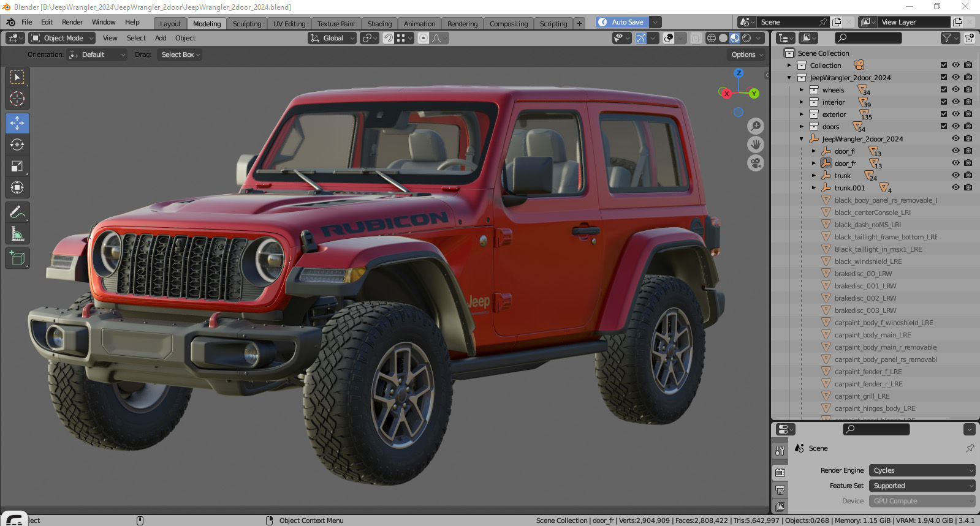Hide the doors collection in viewport
The height and width of the screenshot is (526, 980).
tap(955, 126)
